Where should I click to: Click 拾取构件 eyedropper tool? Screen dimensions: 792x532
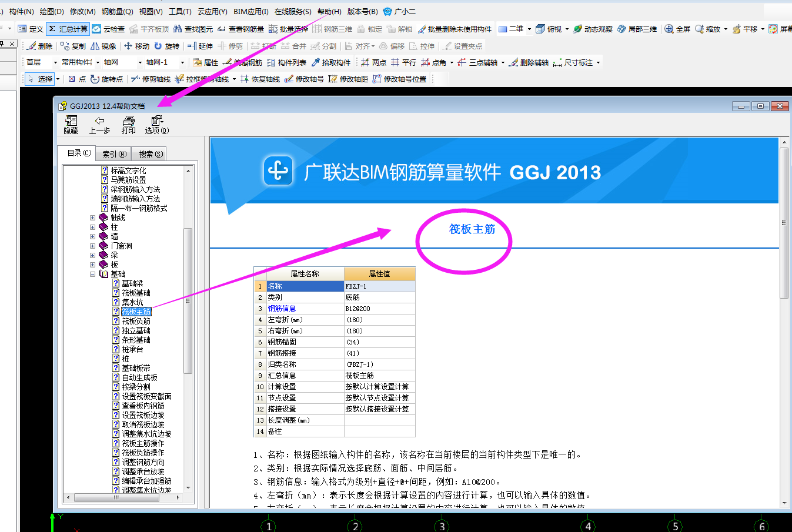(331, 62)
